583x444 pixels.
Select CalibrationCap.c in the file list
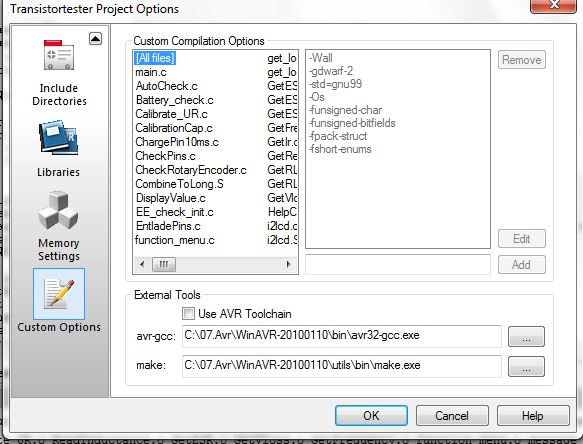click(x=174, y=128)
